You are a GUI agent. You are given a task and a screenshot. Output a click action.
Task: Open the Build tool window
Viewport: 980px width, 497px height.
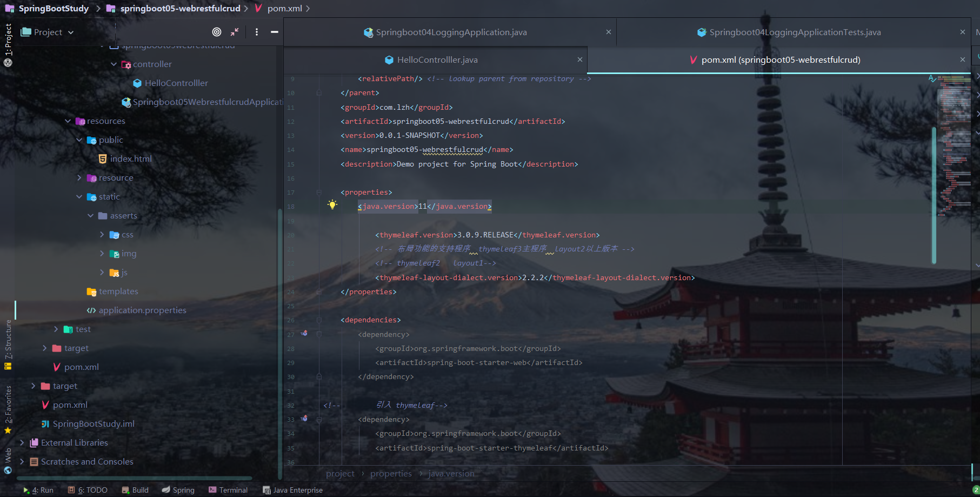(x=135, y=490)
